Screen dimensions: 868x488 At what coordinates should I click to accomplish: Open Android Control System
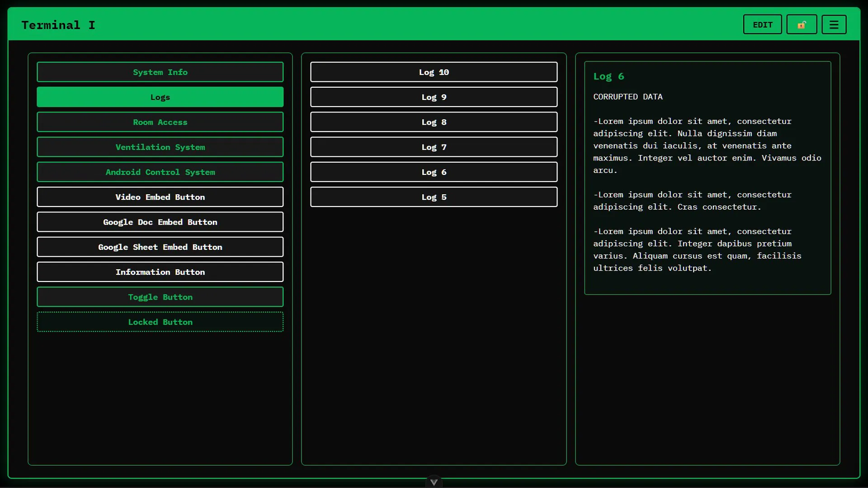tap(160, 172)
